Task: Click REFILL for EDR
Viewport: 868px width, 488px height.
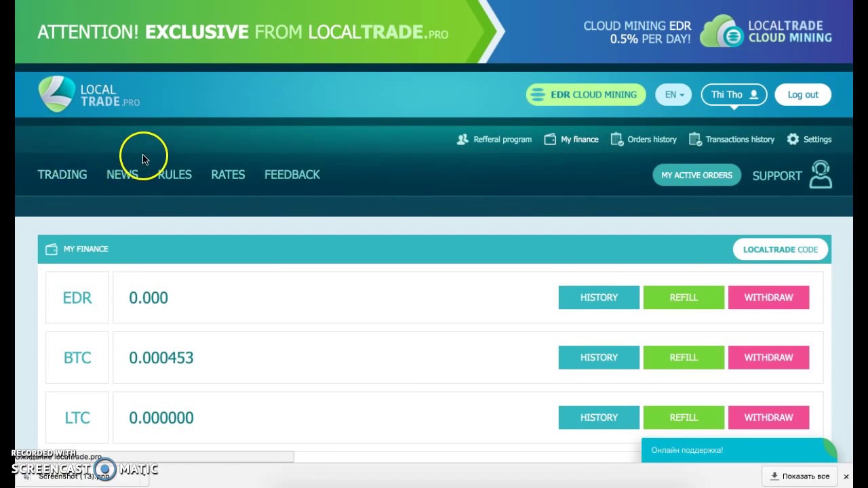Action: point(684,298)
